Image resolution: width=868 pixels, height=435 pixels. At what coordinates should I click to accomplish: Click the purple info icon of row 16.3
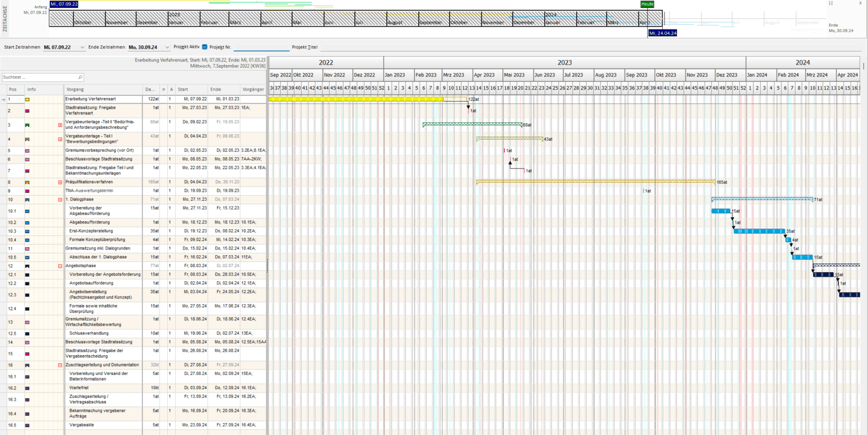(x=28, y=399)
